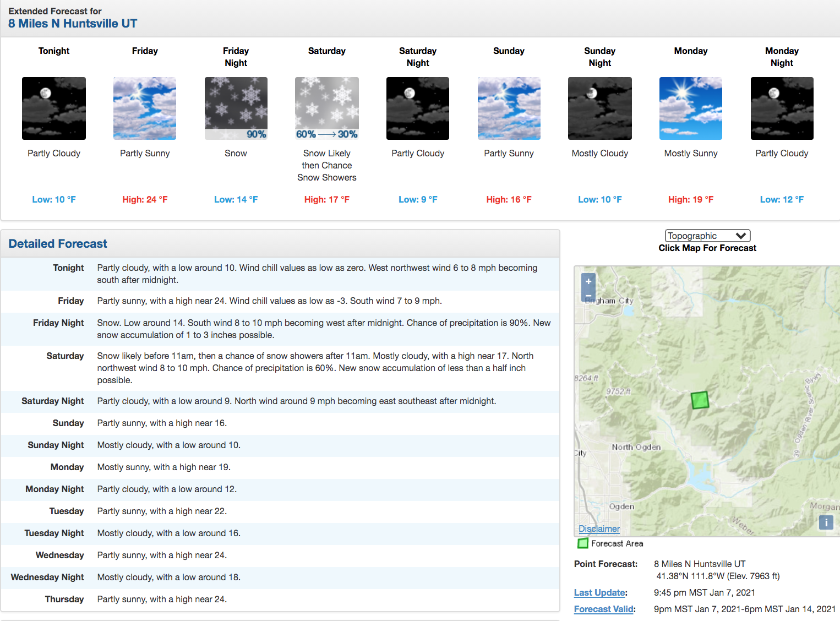840x621 pixels.
Task: Select the High: 24 °F value for Friday
Action: [x=145, y=199]
